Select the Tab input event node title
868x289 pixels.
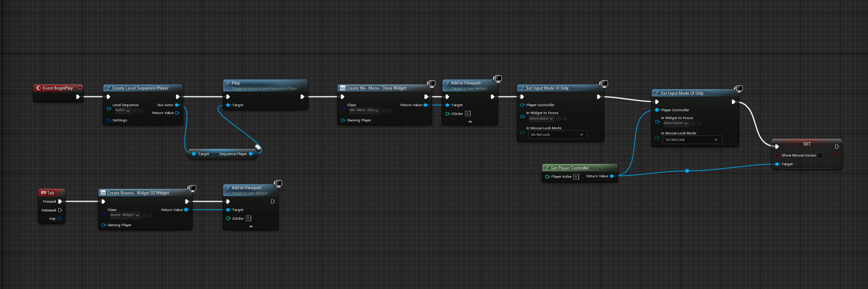[51, 193]
